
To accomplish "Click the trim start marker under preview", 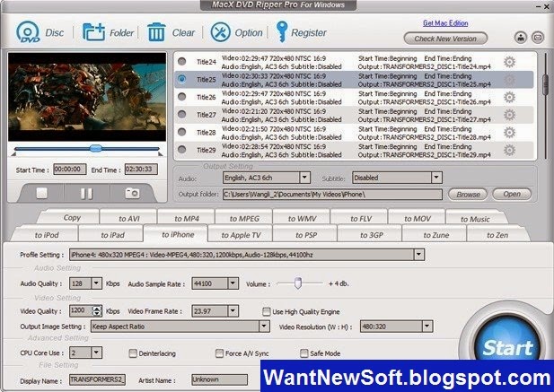I will (x=13, y=153).
